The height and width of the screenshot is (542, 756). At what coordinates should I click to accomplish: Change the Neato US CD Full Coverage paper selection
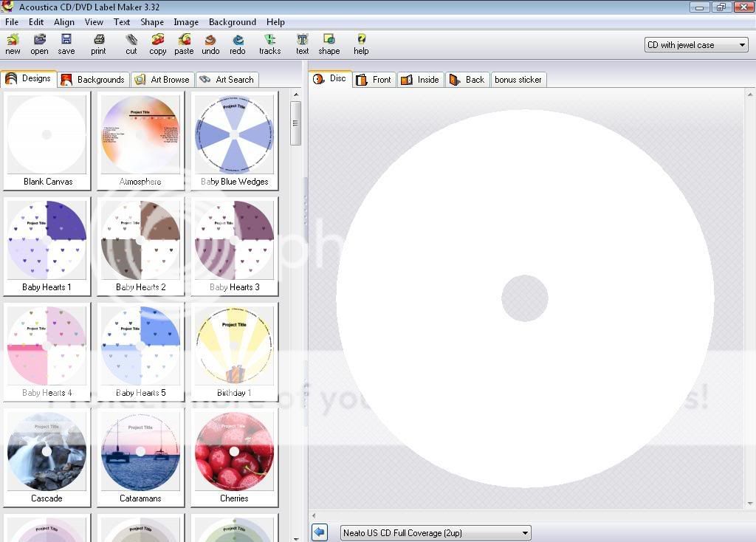[x=434, y=532]
